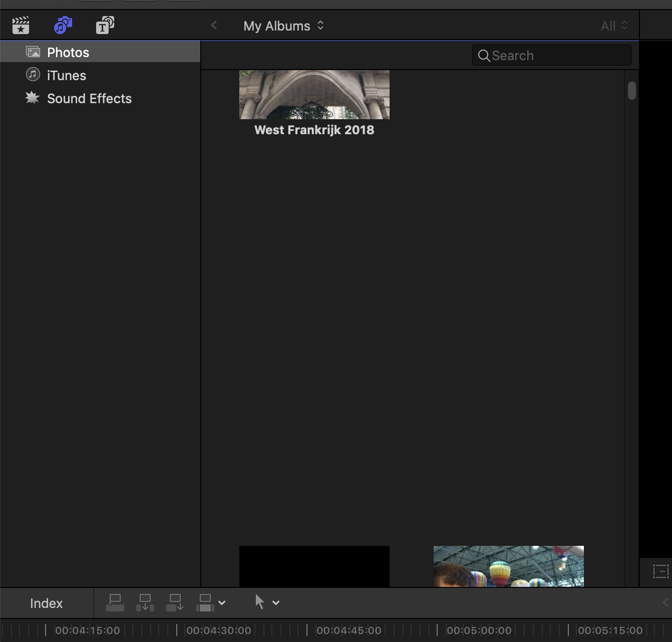Click the 00:05:15:00 timeline ruler mark
Image resolution: width=672 pixels, height=642 pixels.
coord(610,630)
